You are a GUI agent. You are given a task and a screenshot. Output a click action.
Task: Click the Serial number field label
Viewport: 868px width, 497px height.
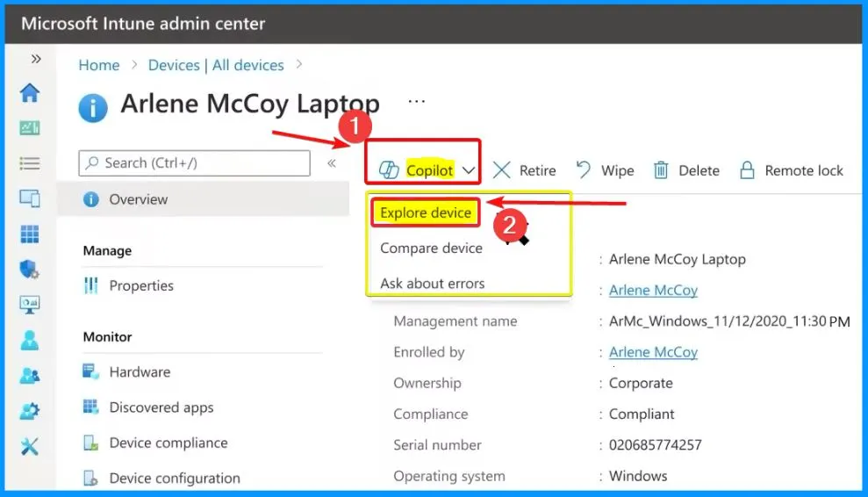click(x=437, y=445)
